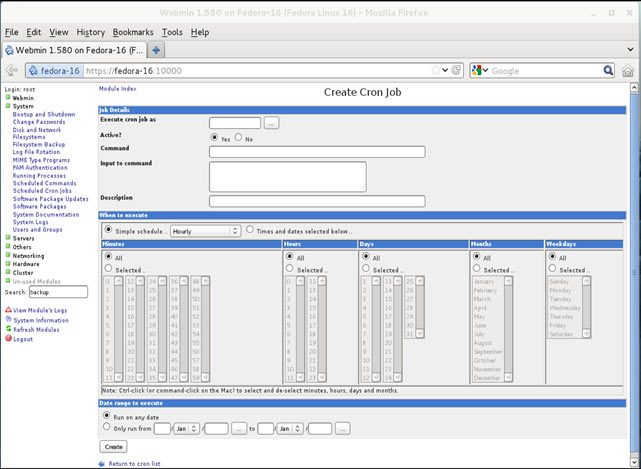Open the History menu
The image size is (641, 469).
click(x=91, y=32)
